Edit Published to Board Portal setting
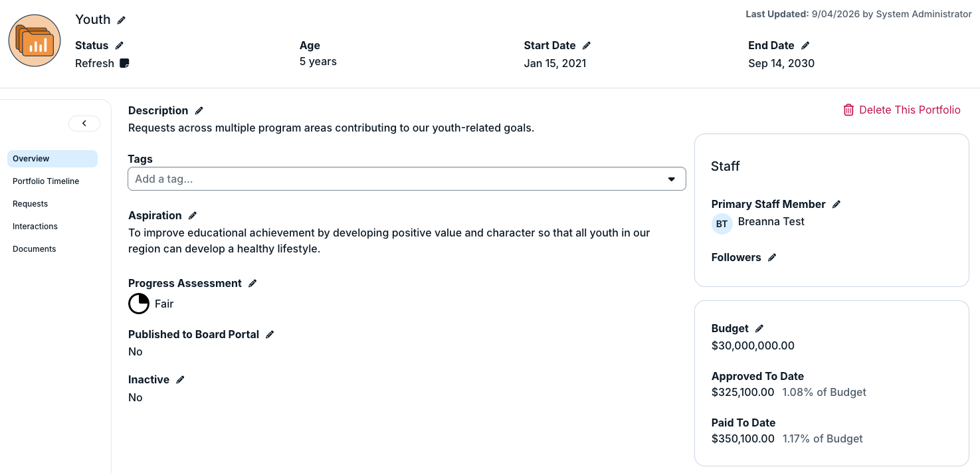Image resolution: width=980 pixels, height=473 pixels. (270, 335)
